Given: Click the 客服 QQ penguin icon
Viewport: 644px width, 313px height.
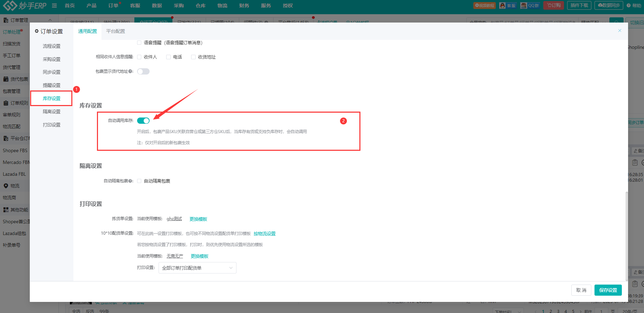Looking at the screenshot, I should [x=503, y=6].
